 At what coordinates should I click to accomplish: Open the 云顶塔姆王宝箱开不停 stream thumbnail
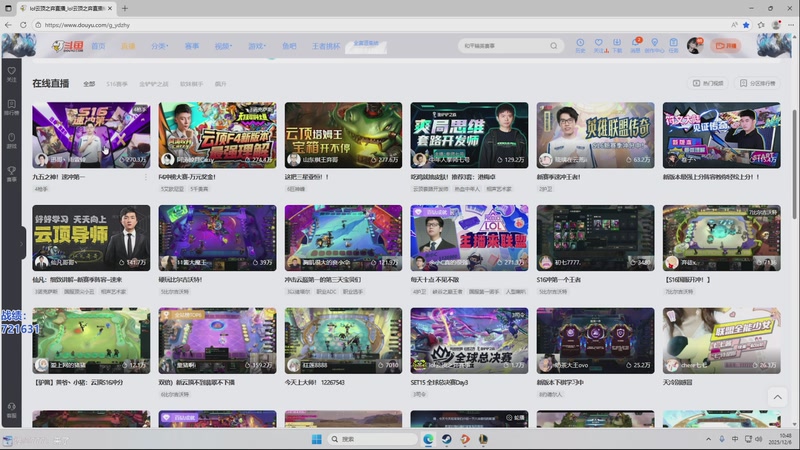343,135
